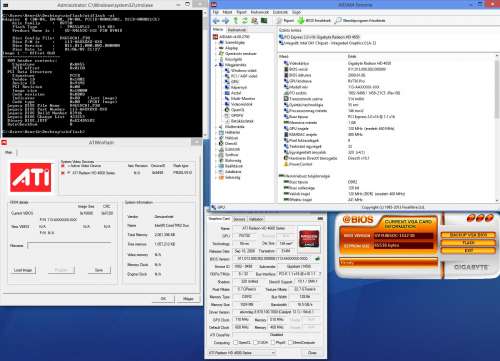The image size is (500, 361).
Task: Click the AMD Radeon logo in GPU-Z
Action: click(x=309, y=239)
